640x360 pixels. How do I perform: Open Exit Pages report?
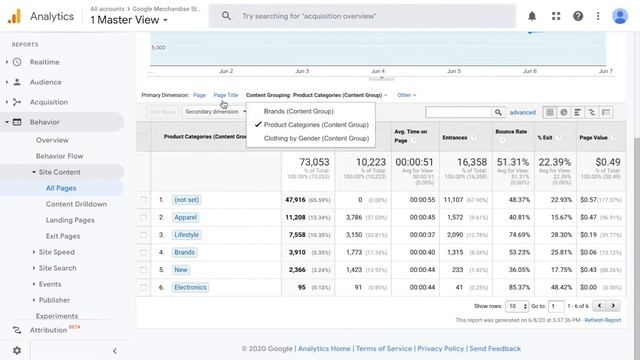coord(63,236)
